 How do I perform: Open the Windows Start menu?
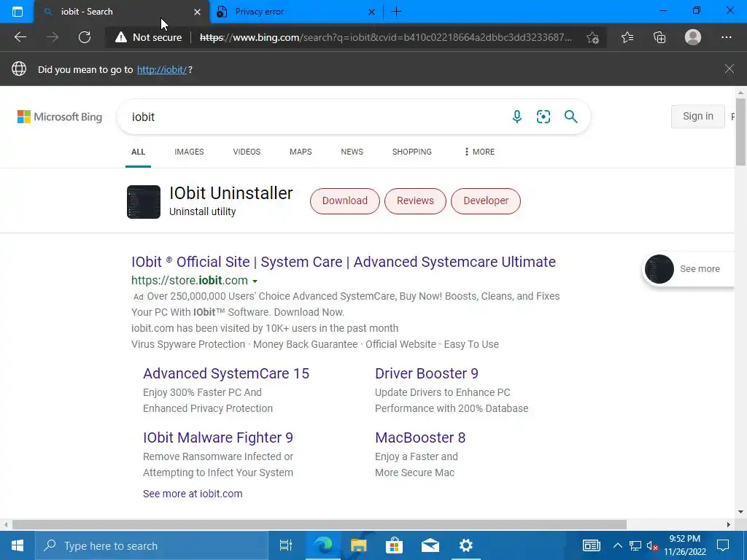[x=18, y=545]
